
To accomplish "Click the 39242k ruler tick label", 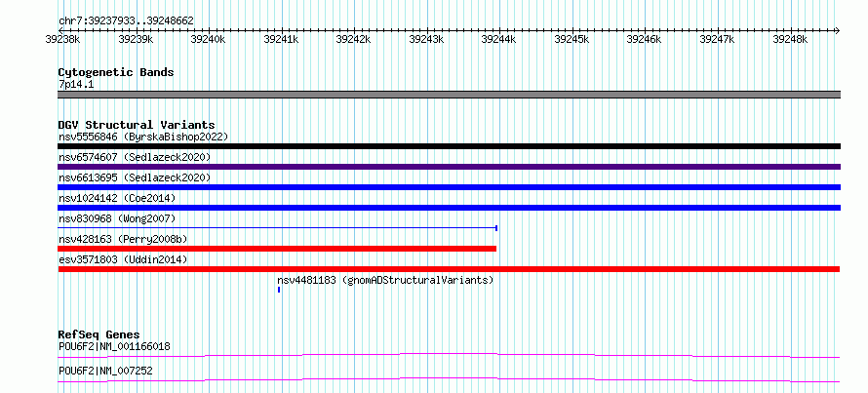I will (x=354, y=39).
